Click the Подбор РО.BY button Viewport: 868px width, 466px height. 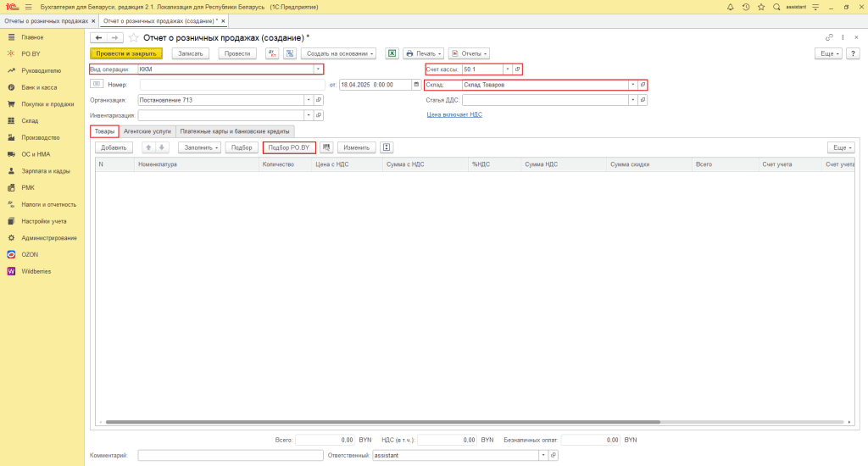pos(289,147)
